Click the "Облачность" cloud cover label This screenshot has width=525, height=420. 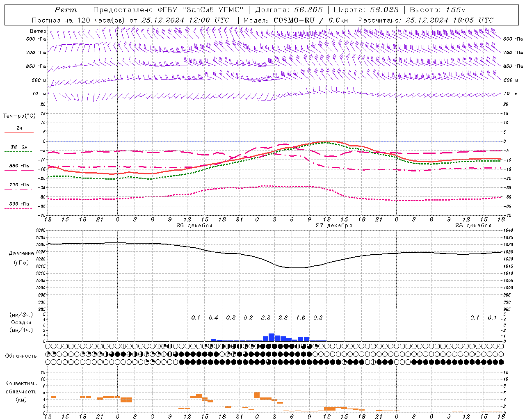point(21,356)
